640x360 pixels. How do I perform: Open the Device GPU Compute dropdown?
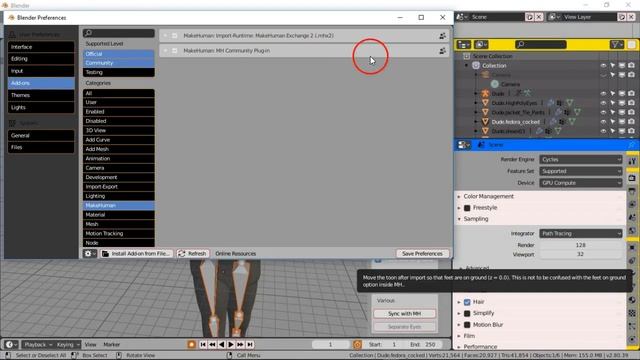click(x=581, y=183)
